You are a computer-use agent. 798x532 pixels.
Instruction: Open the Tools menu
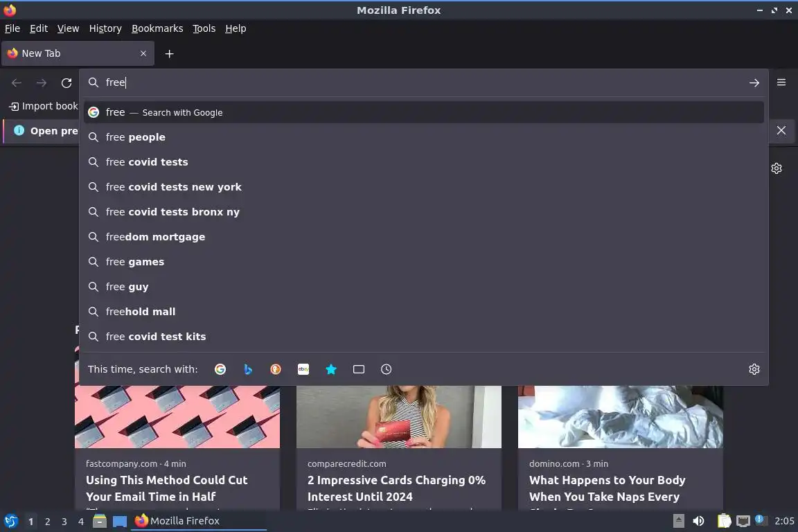click(x=204, y=28)
